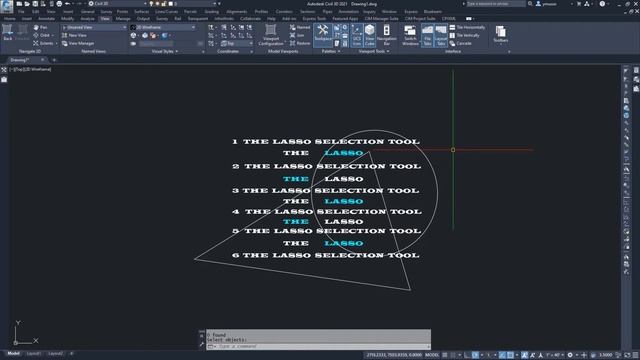Screen dimensions: 640x360
Task: Click the application menu logo button
Action: 7,6
